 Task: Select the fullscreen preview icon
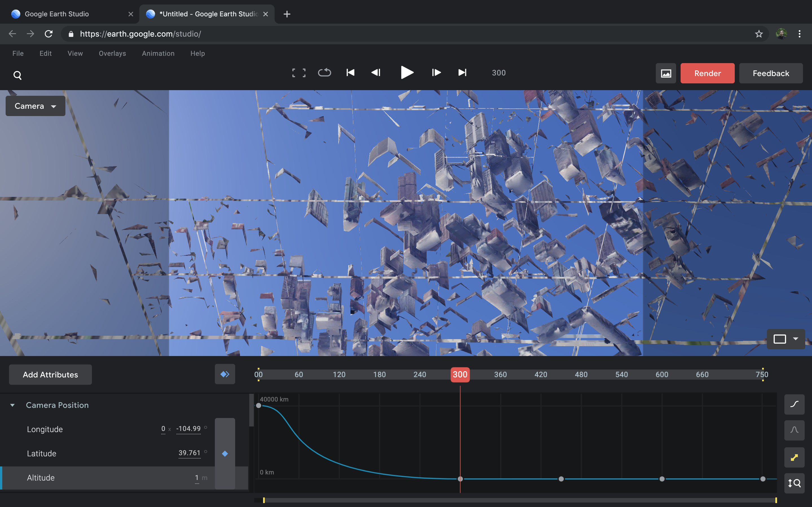pos(299,73)
